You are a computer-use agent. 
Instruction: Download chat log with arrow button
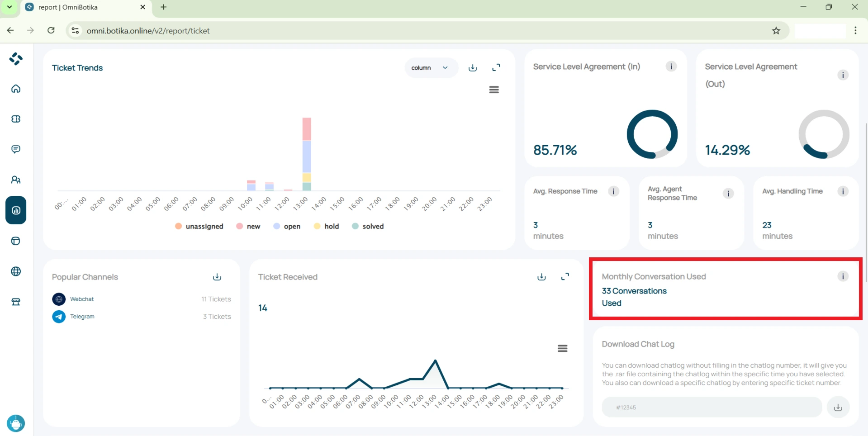point(838,407)
